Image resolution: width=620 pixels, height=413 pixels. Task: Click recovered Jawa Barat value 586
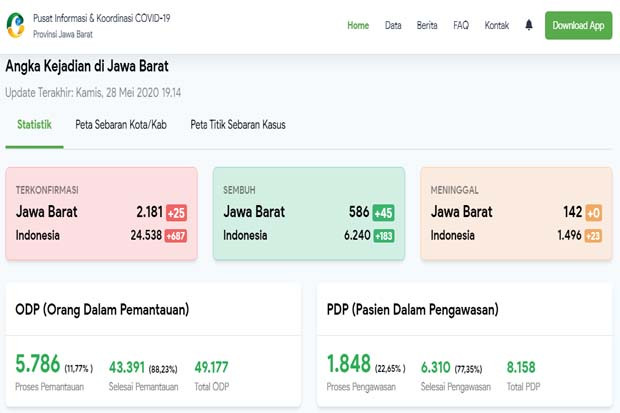[359, 212]
